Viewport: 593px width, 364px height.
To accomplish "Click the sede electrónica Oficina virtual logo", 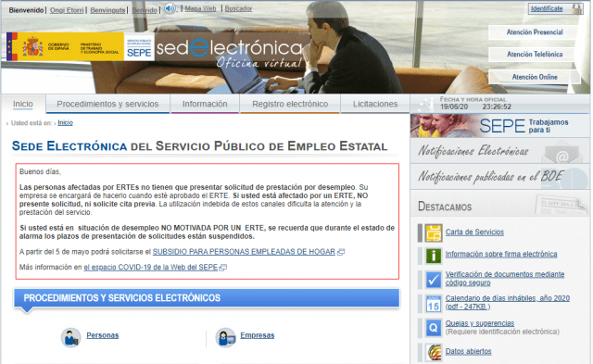I will (x=229, y=53).
